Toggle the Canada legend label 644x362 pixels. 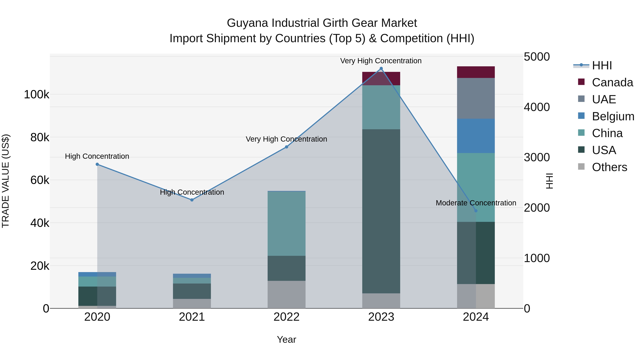pyautogui.click(x=612, y=82)
